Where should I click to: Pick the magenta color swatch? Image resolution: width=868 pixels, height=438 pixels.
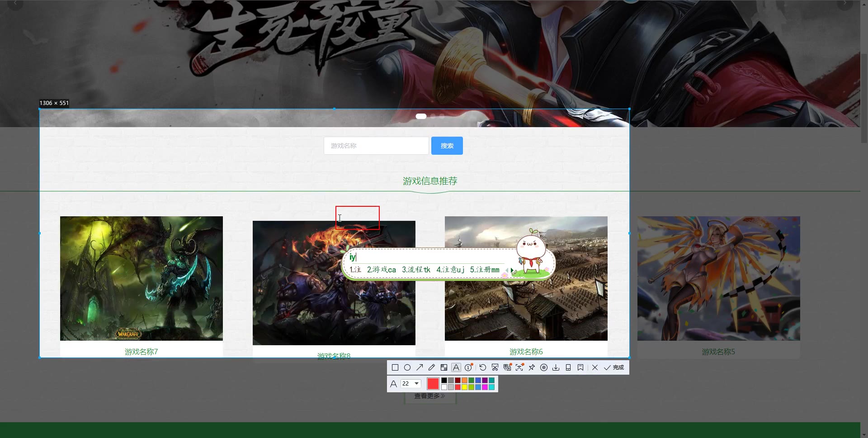click(x=485, y=387)
